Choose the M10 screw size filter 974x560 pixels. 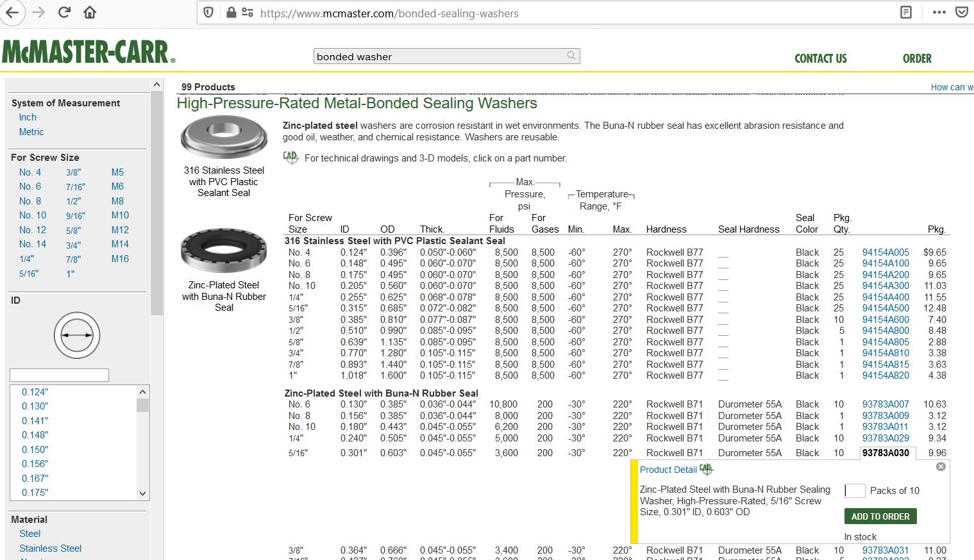tap(120, 215)
